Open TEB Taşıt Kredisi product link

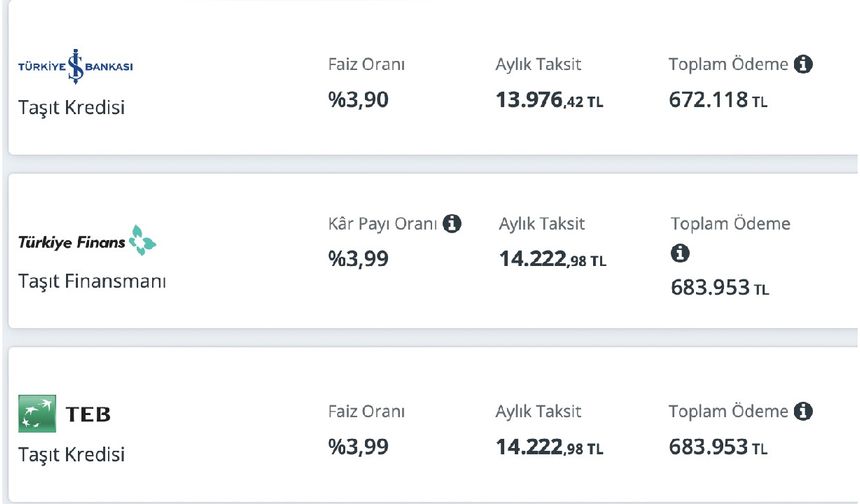71,454
